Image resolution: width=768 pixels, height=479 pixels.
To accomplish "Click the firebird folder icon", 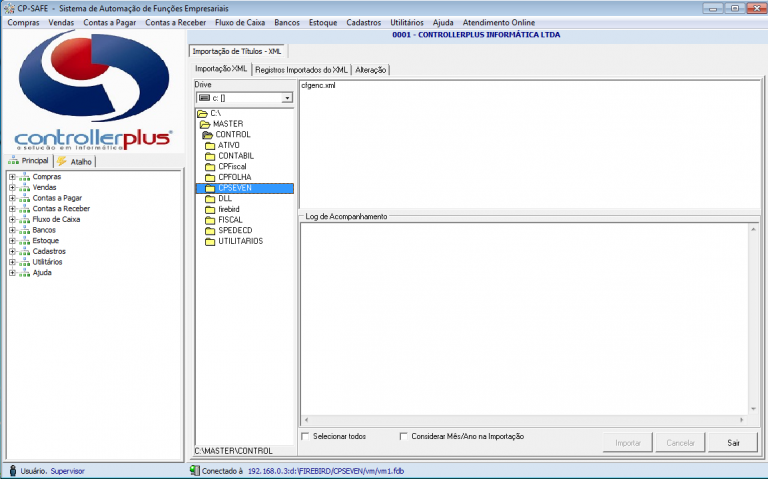I will pos(210,210).
